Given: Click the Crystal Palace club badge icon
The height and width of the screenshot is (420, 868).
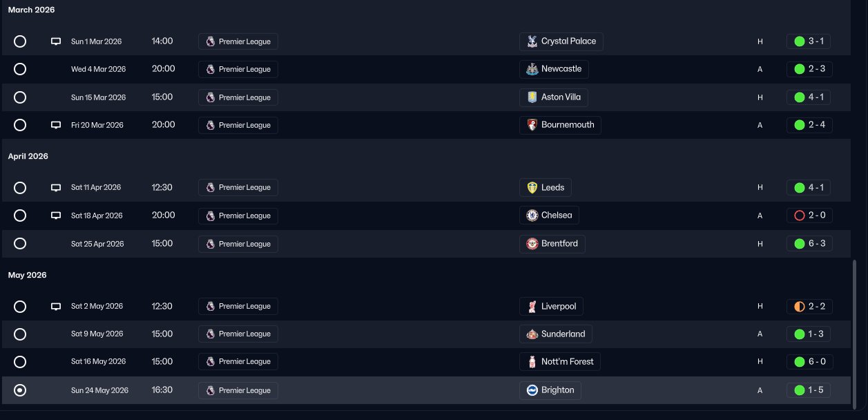Looking at the screenshot, I should tap(532, 41).
